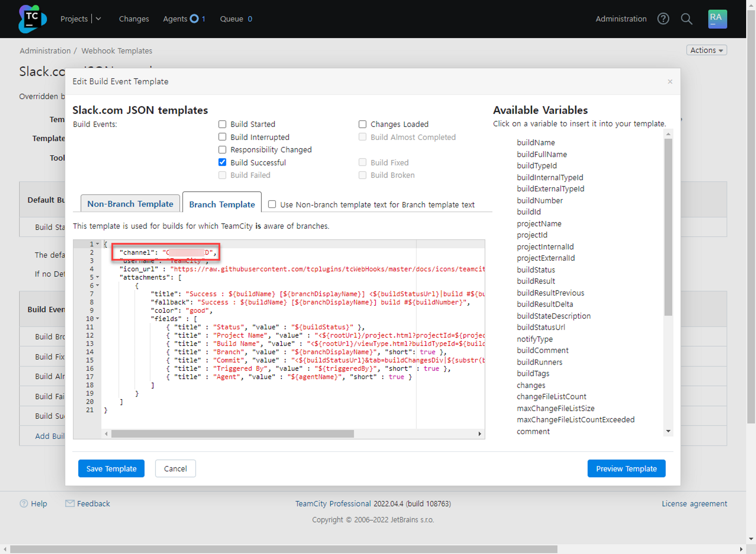Open Projects in top navigation
Image resolution: width=756 pixels, height=554 pixels.
tap(74, 19)
